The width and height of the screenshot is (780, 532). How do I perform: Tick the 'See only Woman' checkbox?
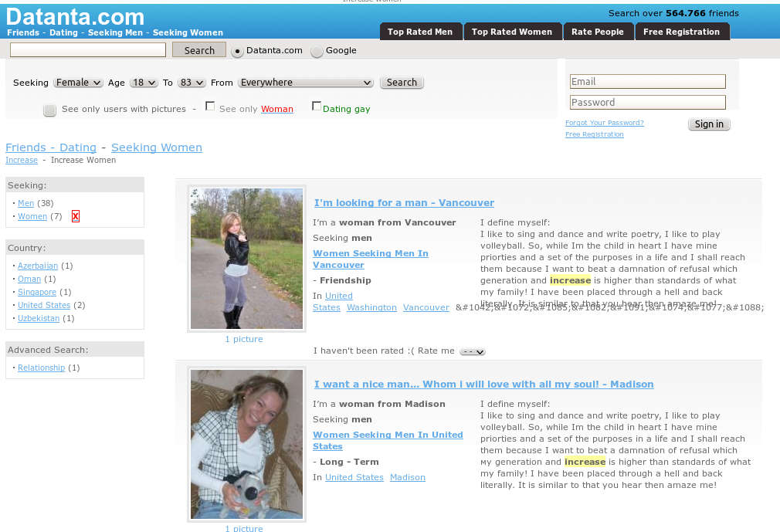tap(210, 107)
